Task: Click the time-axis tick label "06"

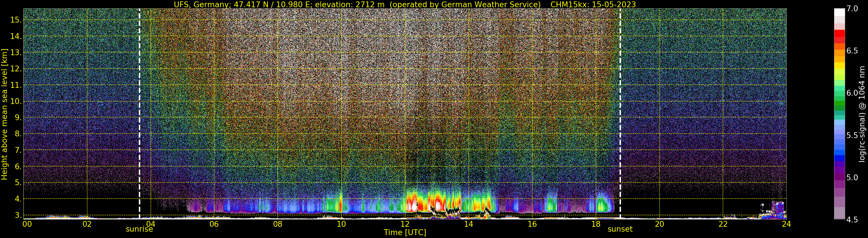Action: [214, 224]
